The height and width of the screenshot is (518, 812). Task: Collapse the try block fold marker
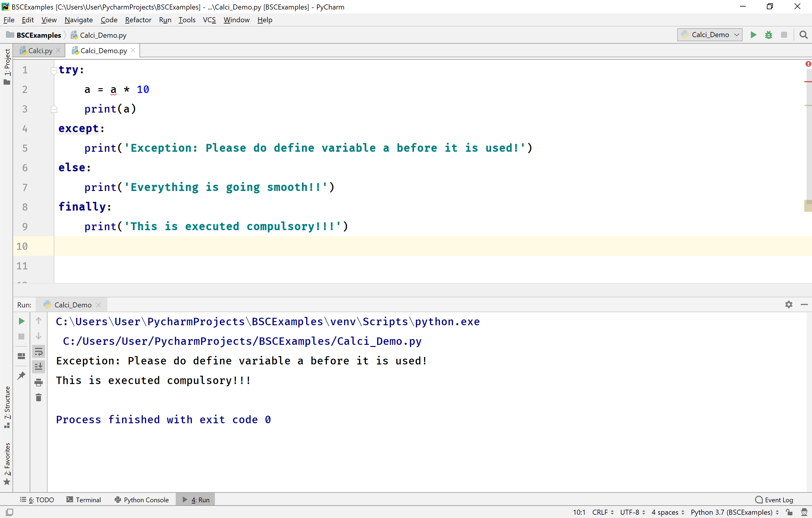(x=54, y=70)
